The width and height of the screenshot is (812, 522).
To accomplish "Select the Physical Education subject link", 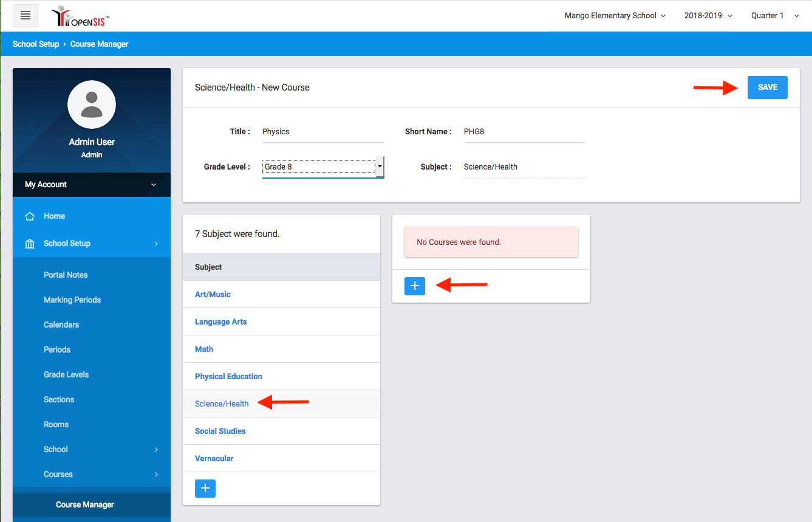I will pos(228,377).
